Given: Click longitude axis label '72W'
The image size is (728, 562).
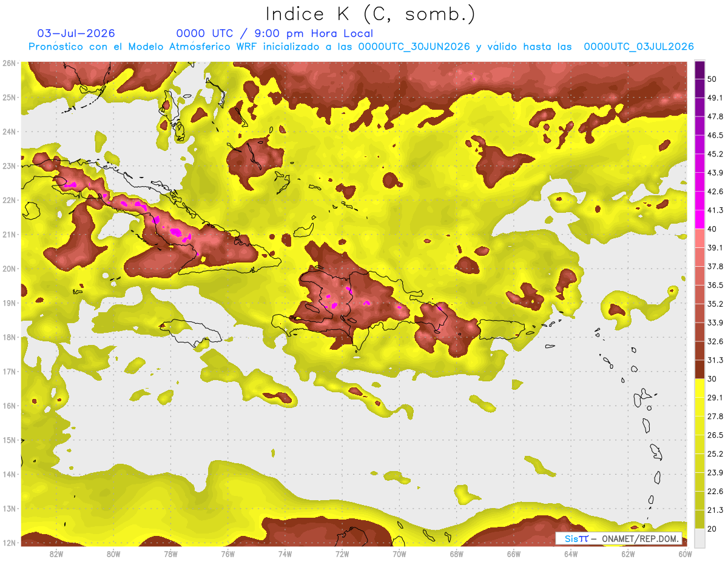Looking at the screenshot, I should [x=342, y=554].
